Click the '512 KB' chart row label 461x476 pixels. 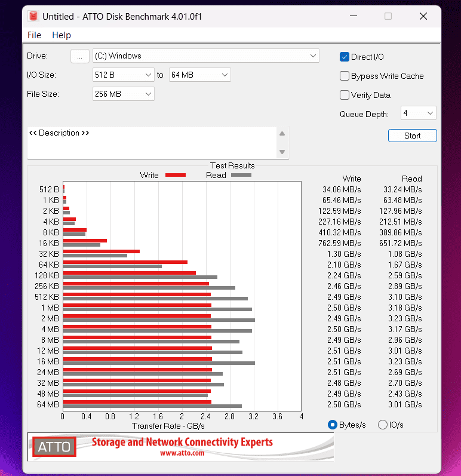click(47, 297)
